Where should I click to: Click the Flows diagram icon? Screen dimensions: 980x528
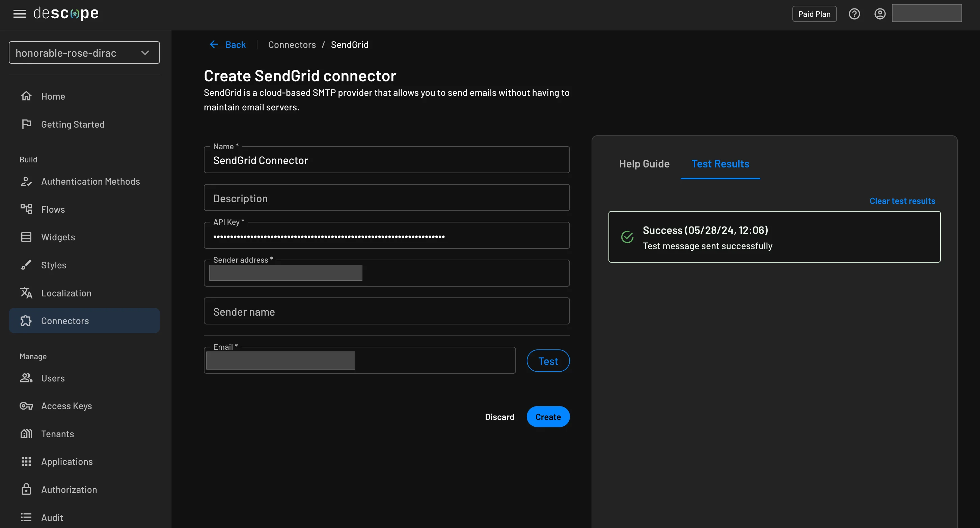pyautogui.click(x=26, y=209)
